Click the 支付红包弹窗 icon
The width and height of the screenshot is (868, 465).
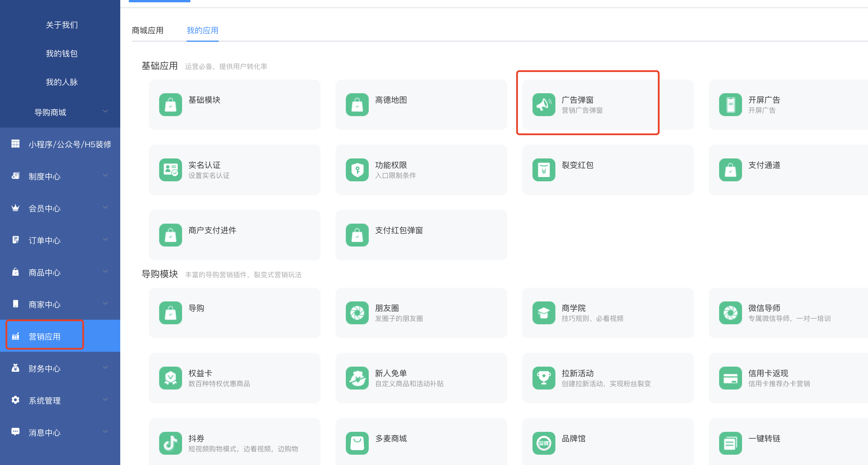pos(357,235)
